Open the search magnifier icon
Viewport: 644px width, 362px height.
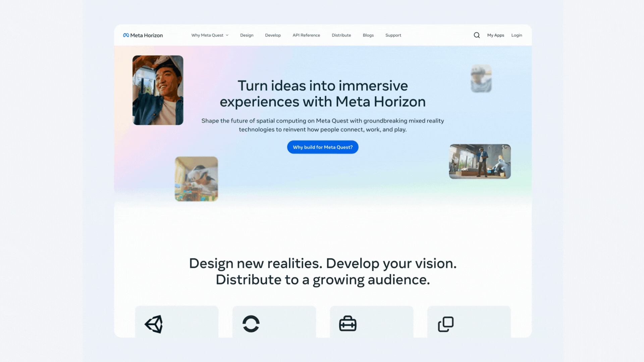click(x=477, y=35)
